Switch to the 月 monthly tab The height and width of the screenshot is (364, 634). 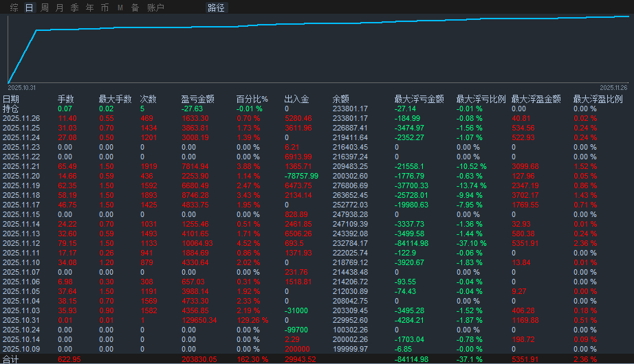59,8
